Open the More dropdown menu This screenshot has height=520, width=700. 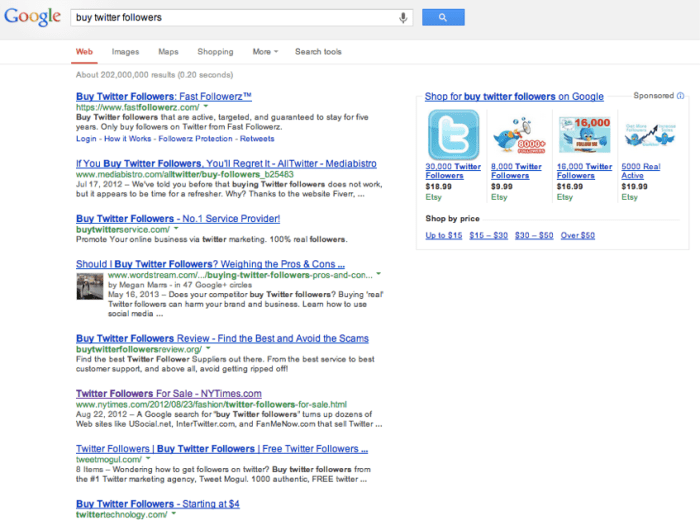point(265,52)
